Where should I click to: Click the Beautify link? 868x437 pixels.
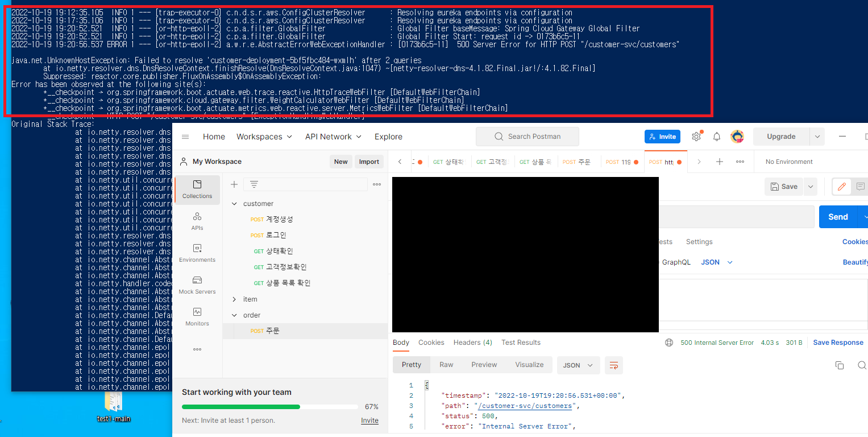(855, 262)
